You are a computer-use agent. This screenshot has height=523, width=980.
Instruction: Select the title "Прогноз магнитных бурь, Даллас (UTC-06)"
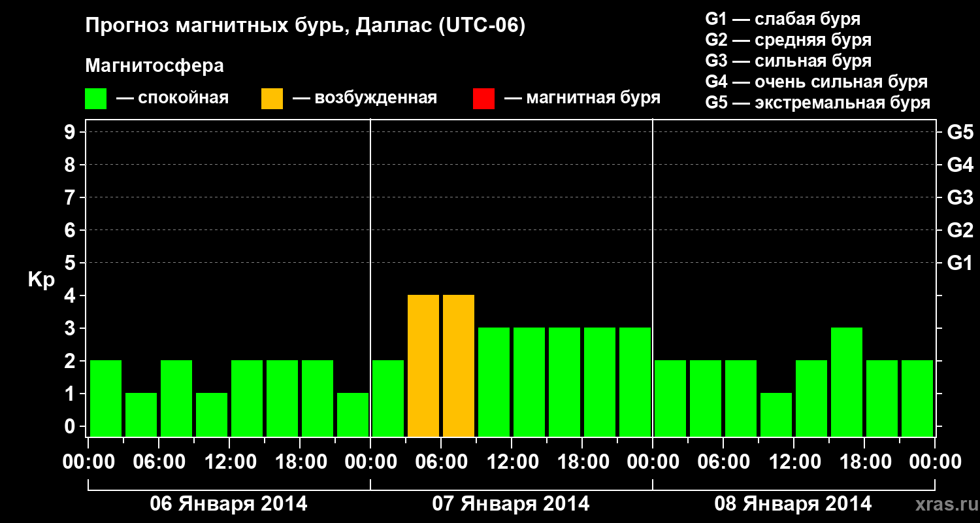coord(305,26)
